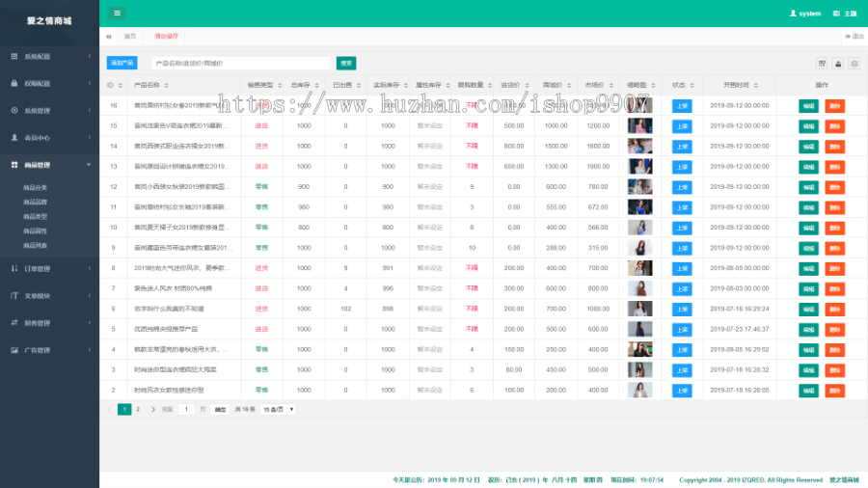Click the column filter icon above table

coord(823,63)
